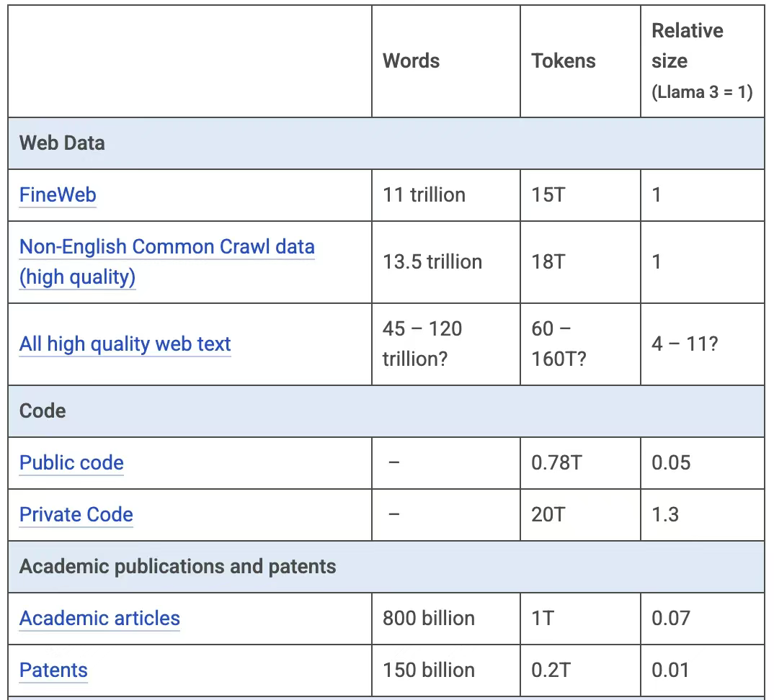Click the 60 – 160T? tokens cell
Viewport: 774px width, 700px height.
[x=559, y=344]
